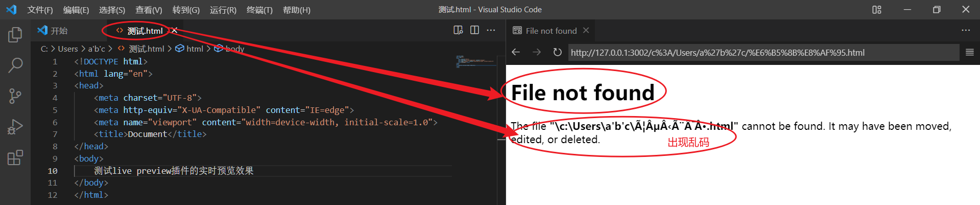Select the Users breadcrumb segment
The image size is (980, 205).
click(68, 49)
